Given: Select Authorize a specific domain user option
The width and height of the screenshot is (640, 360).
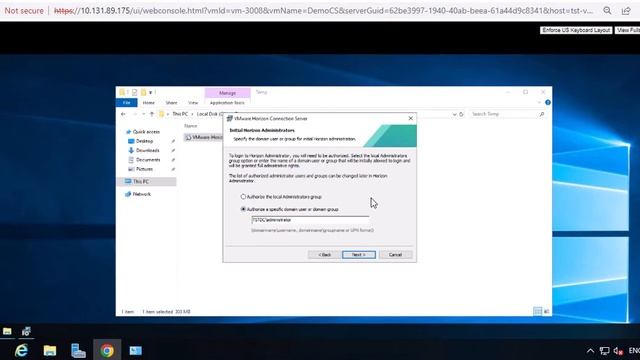Looking at the screenshot, I should [290, 209].
